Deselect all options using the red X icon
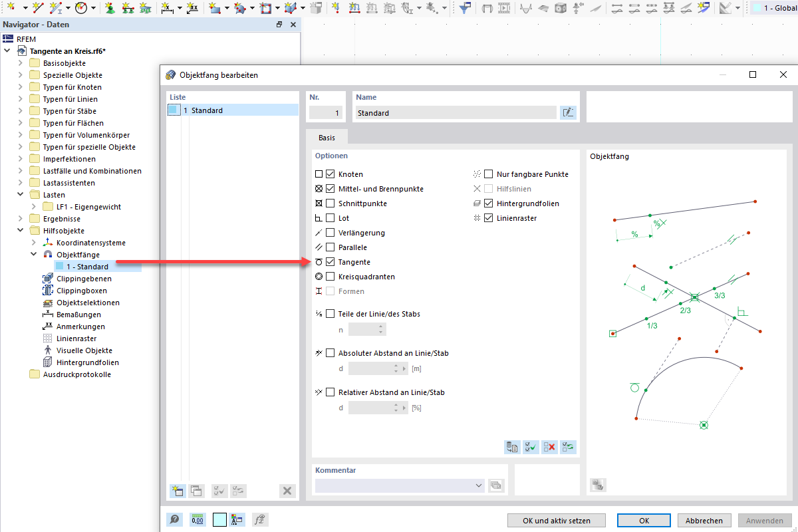This screenshot has width=798, height=532. (x=549, y=447)
